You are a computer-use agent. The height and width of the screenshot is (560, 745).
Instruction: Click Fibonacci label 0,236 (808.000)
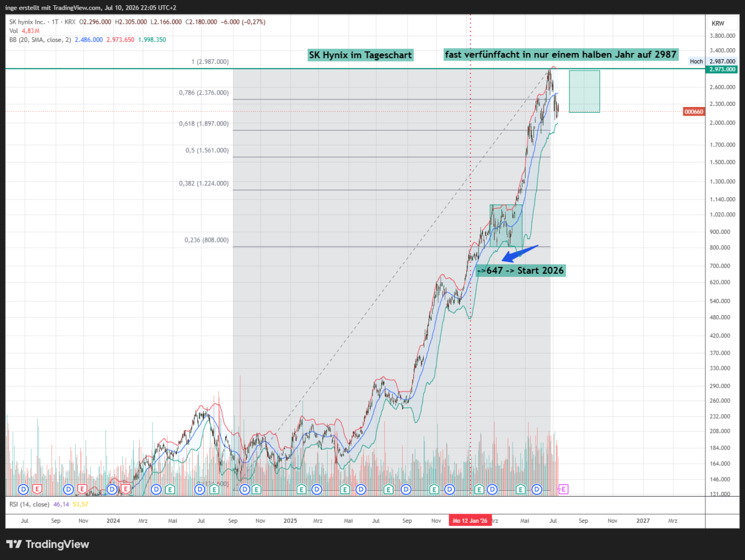tap(207, 240)
